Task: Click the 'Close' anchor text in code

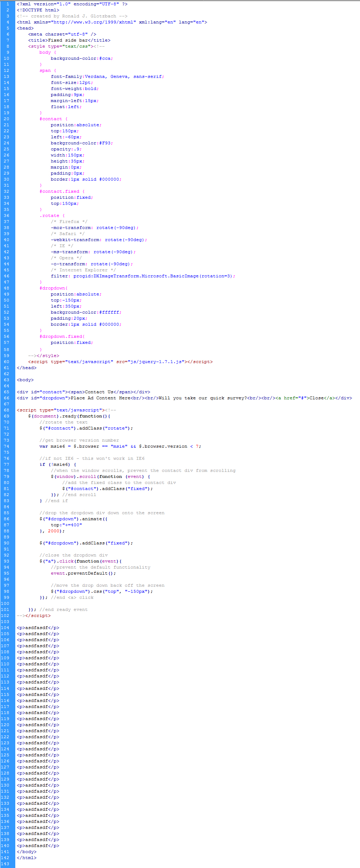Action: [317, 398]
